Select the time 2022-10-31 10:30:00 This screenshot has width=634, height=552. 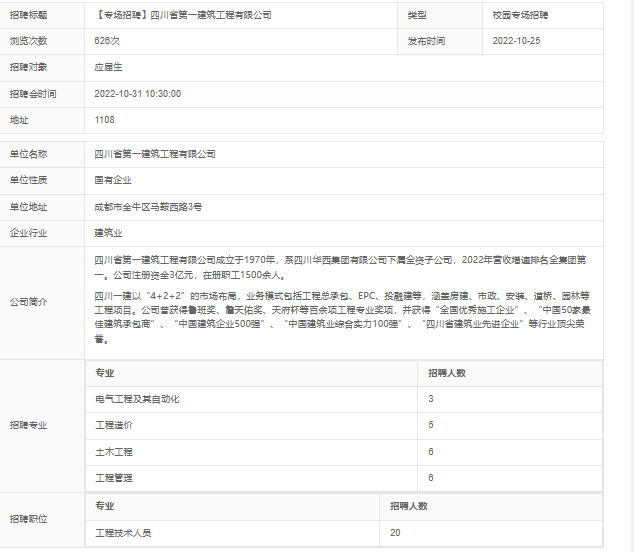(137, 94)
